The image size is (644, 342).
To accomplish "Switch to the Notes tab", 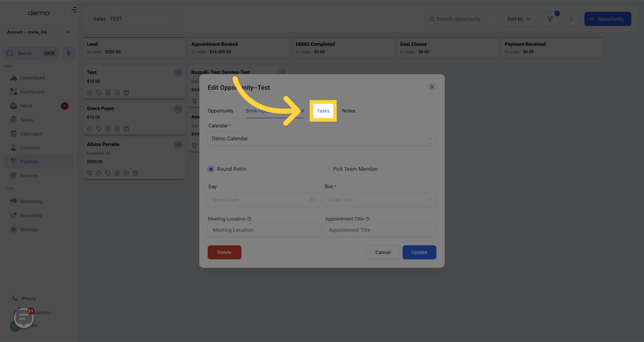I will pyautogui.click(x=348, y=111).
